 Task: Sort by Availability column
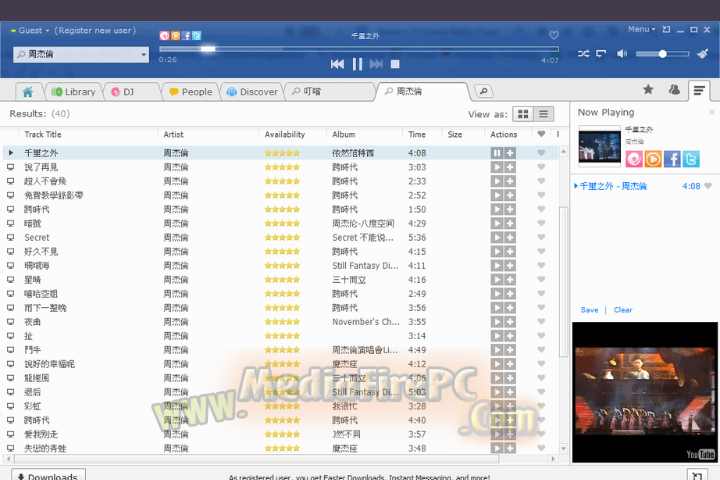click(285, 135)
